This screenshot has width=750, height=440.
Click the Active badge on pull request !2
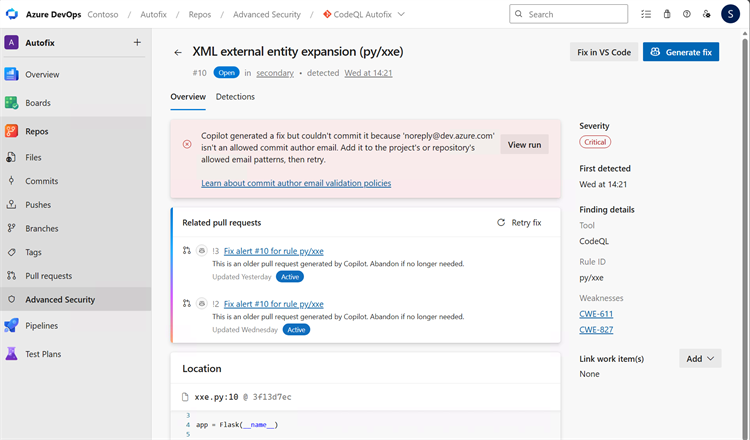[296, 330]
